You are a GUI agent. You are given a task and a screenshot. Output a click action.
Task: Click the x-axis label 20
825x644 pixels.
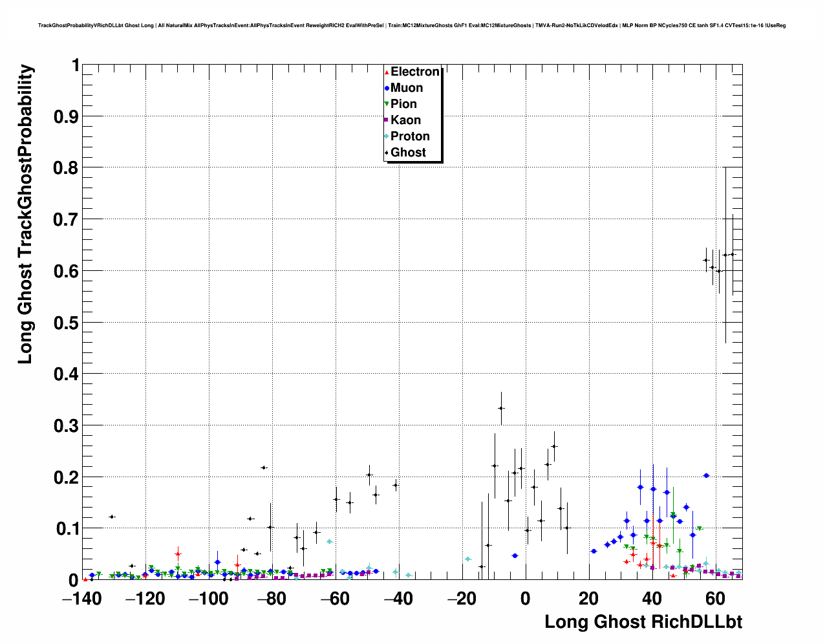589,599
